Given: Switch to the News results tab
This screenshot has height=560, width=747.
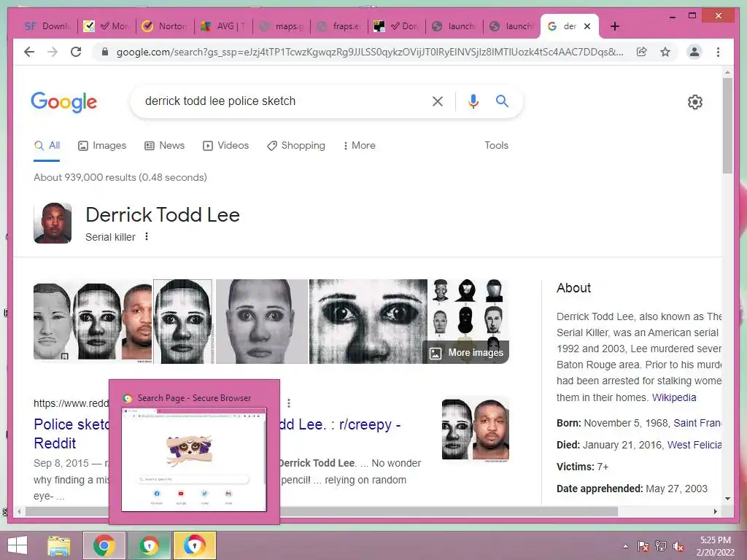Looking at the screenshot, I should (x=165, y=145).
